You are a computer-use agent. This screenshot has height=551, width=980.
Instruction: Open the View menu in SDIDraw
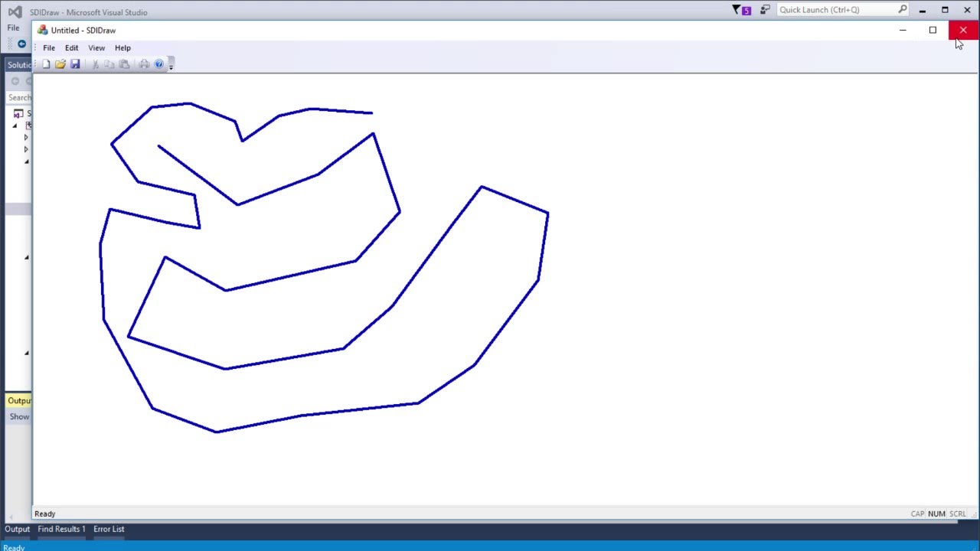(96, 47)
